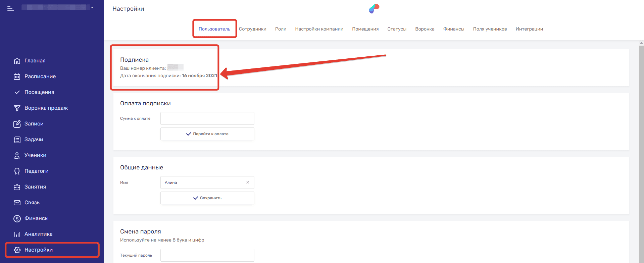Click the Связь envelope icon

(x=17, y=203)
